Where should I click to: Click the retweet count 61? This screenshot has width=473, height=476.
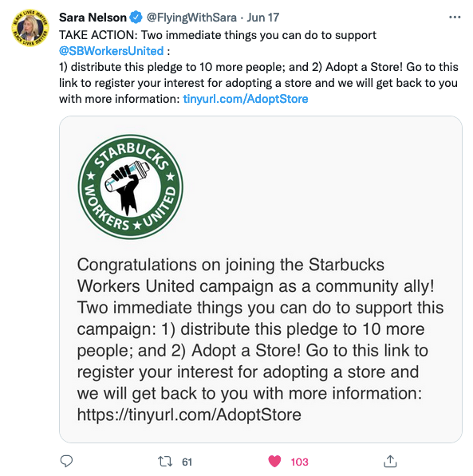point(187,462)
